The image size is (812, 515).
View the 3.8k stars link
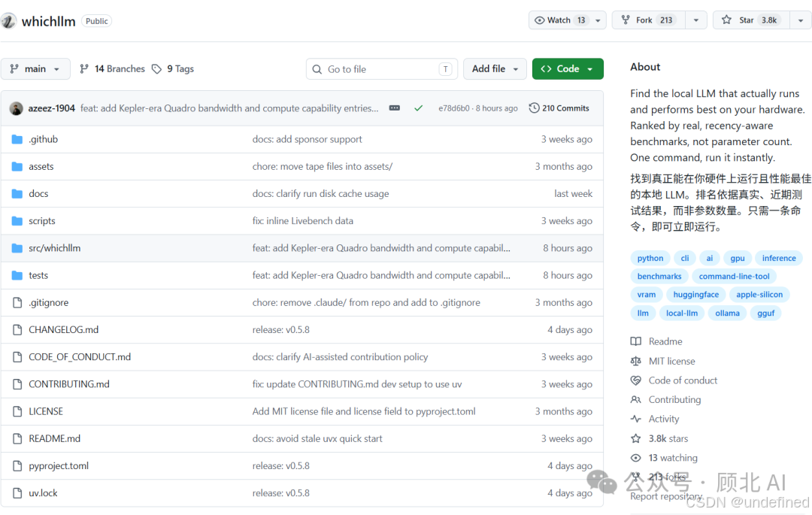coord(668,438)
